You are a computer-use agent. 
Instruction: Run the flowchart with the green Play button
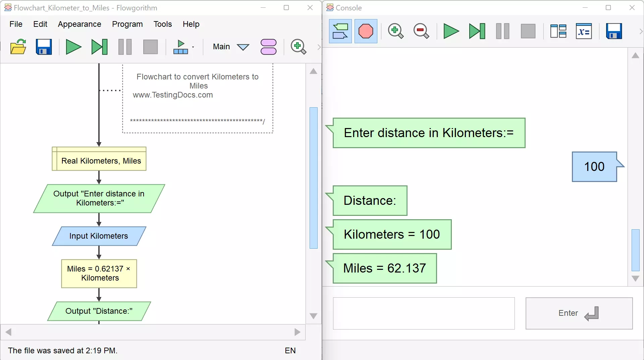[x=73, y=47]
